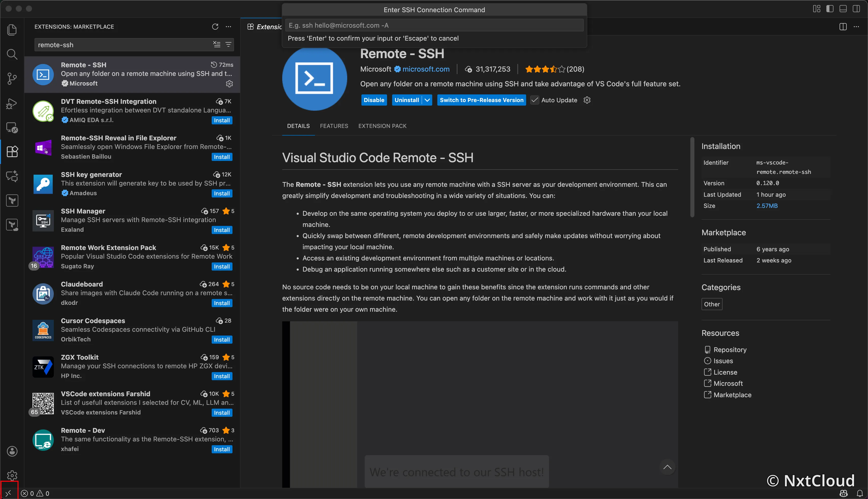
Task: Open the microsoft.com publisher link
Action: tap(426, 69)
